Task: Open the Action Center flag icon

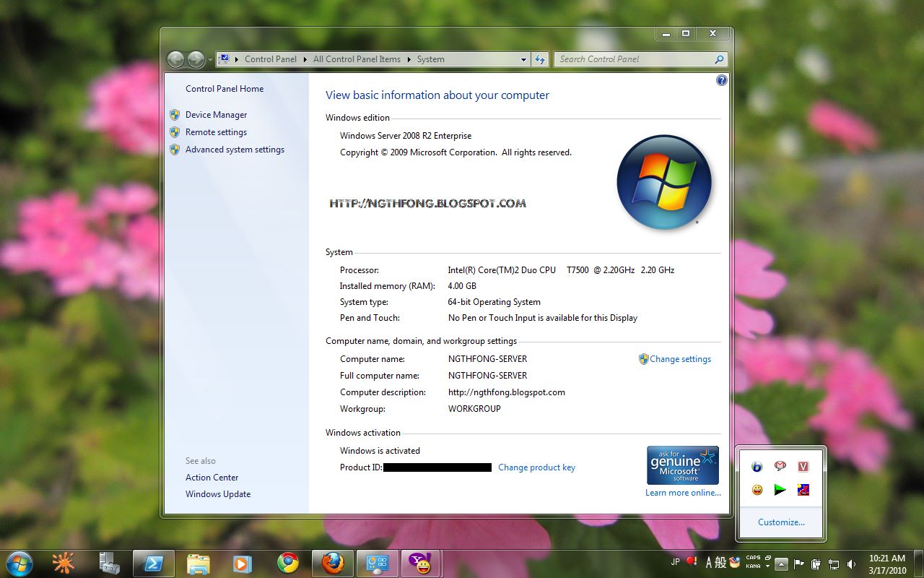Action: tap(799, 564)
